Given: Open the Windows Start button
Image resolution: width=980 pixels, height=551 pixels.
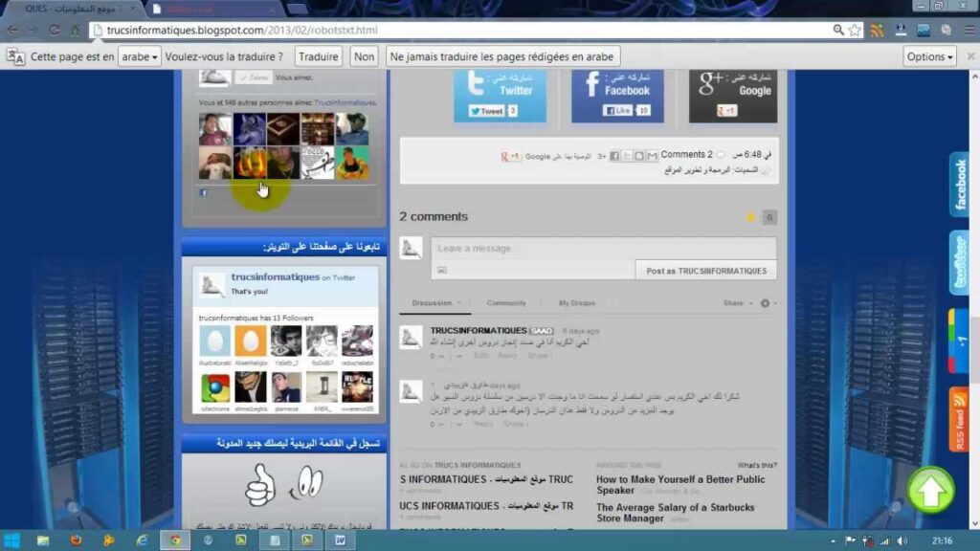Looking at the screenshot, I should pos(11,540).
